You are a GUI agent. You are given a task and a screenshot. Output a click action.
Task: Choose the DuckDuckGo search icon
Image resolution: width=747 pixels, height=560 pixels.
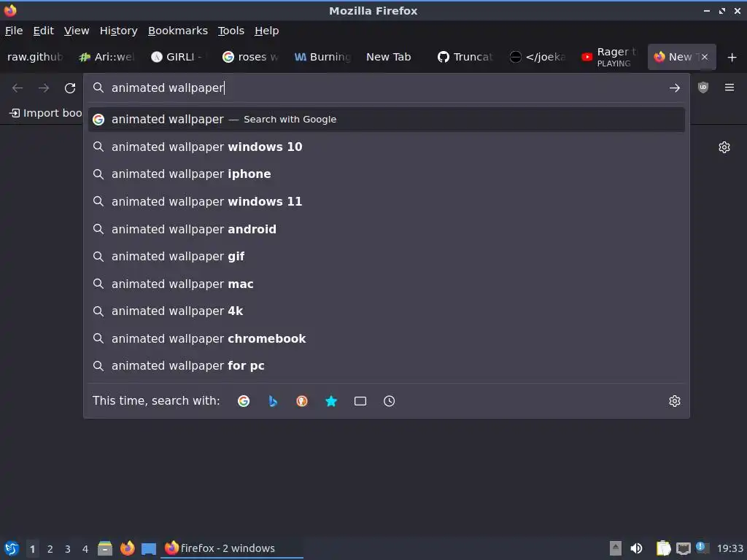(x=301, y=401)
